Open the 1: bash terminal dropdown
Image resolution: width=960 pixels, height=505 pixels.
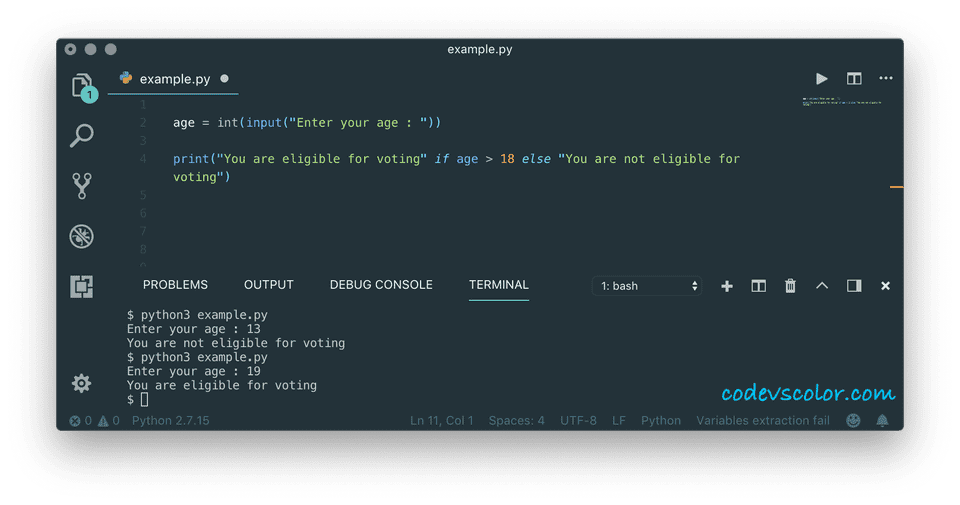pos(647,286)
